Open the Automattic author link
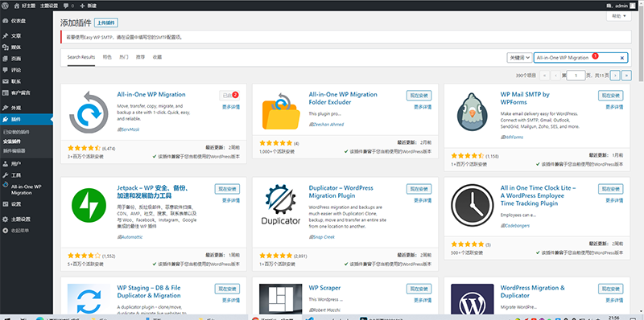This screenshot has width=644, height=320. pyautogui.click(x=131, y=236)
